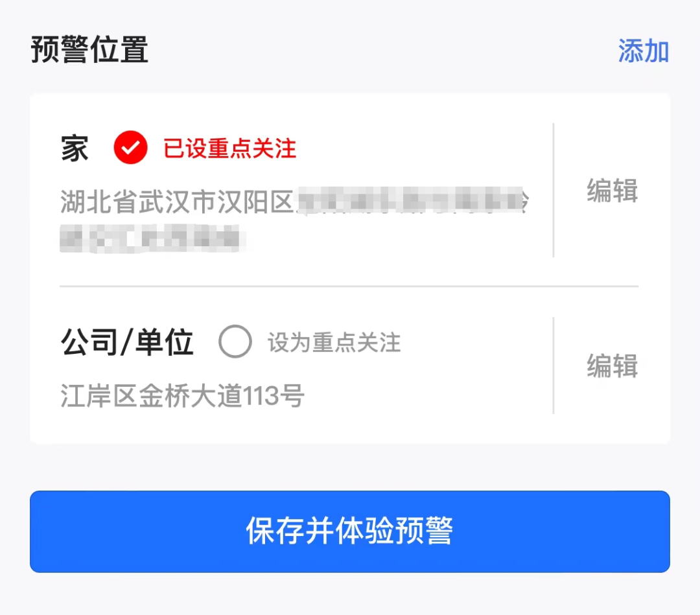Screen dimensions: 700x615
Task: Click the vertical separator beside company's 编辑
Action: pyautogui.click(x=554, y=365)
